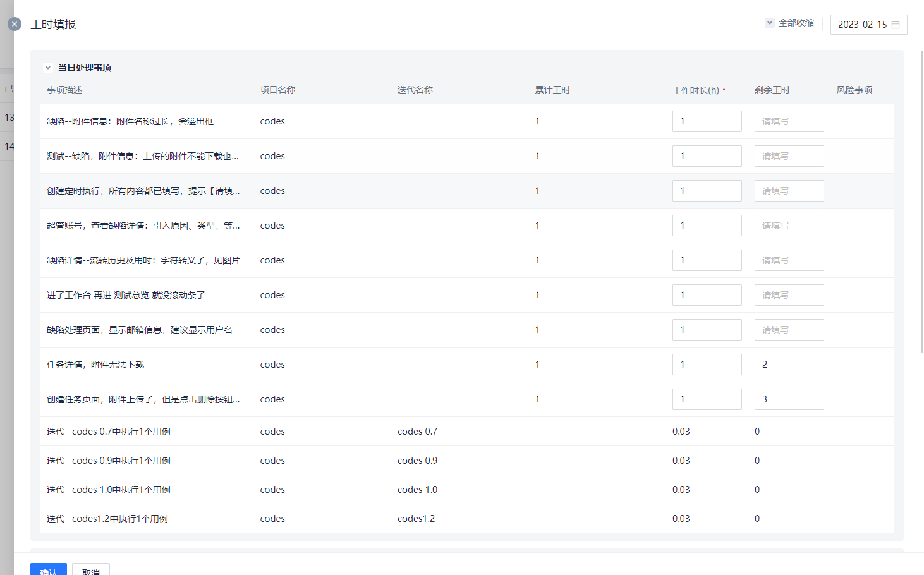The image size is (924, 575).
Task: Open the calendar icon beside 2023-02-15
Action: coord(896,25)
